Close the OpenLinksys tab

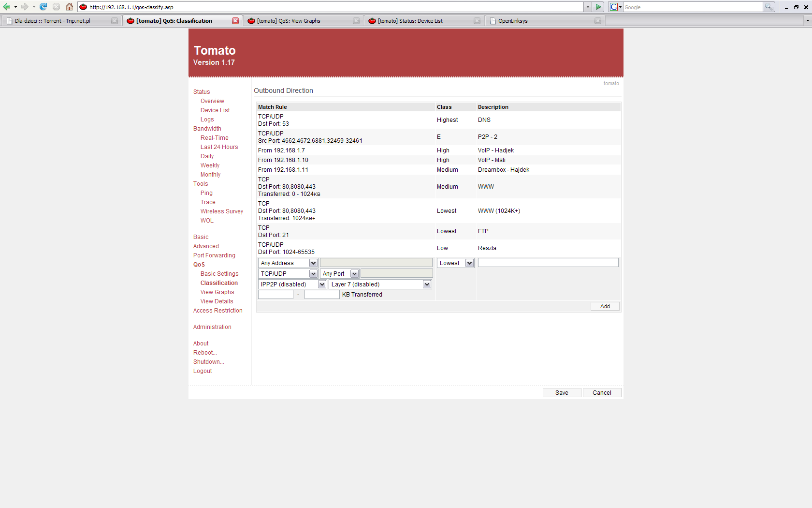tap(598, 21)
